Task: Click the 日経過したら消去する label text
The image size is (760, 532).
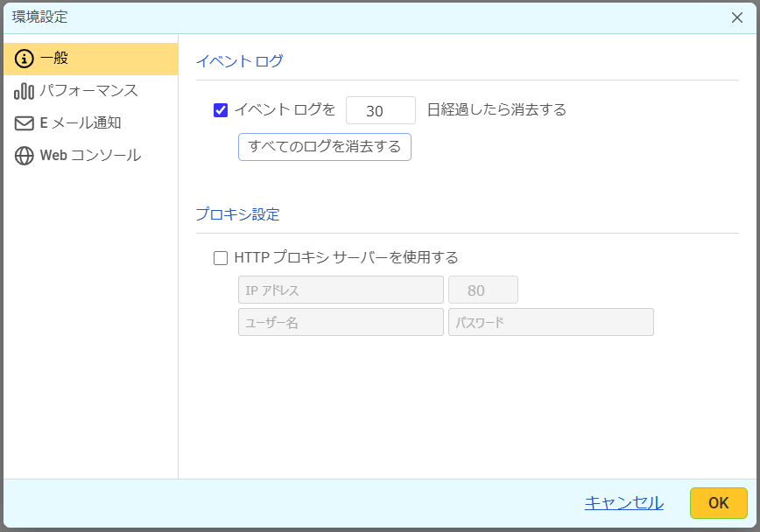Action: (496, 110)
